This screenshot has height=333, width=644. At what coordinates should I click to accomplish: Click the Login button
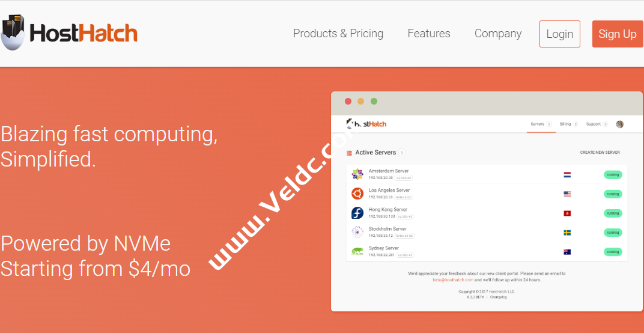pos(559,34)
